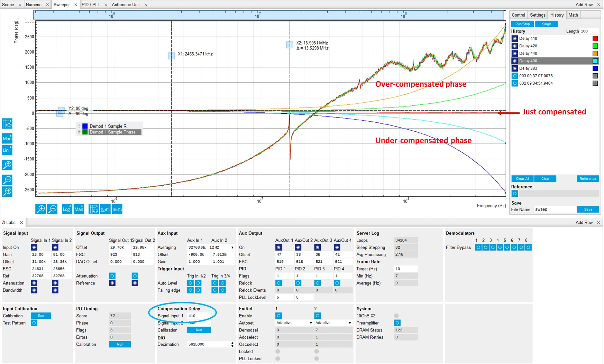Select the Delay 400 history row
This screenshot has width=604, height=364.
pyautogui.click(x=555, y=61)
